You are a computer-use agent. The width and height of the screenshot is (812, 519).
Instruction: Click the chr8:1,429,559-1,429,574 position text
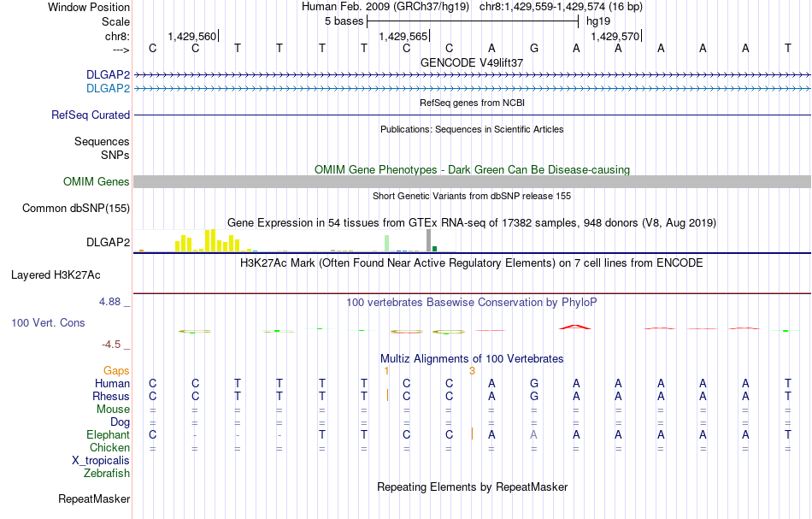coord(561,7)
